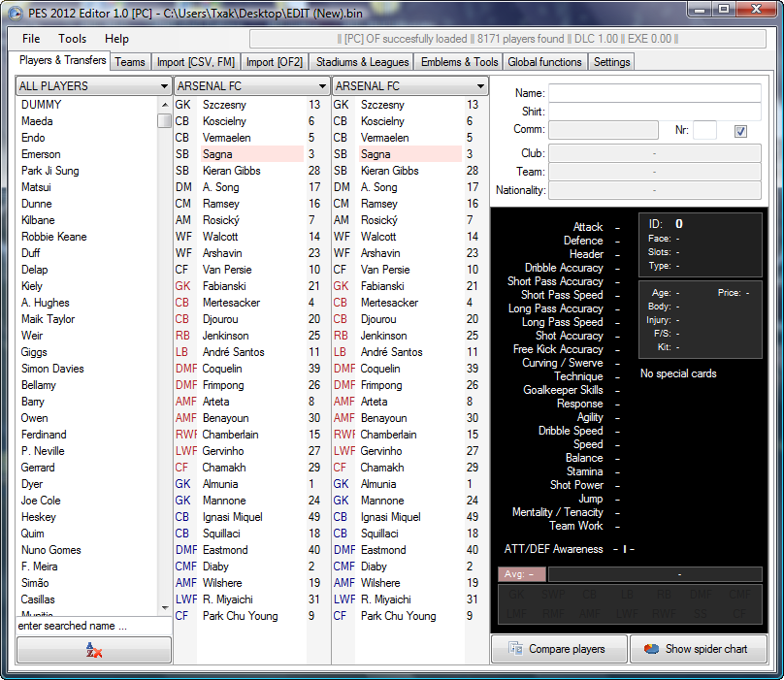Select highlighted Sagna in the middle Arsenal list

[252, 154]
